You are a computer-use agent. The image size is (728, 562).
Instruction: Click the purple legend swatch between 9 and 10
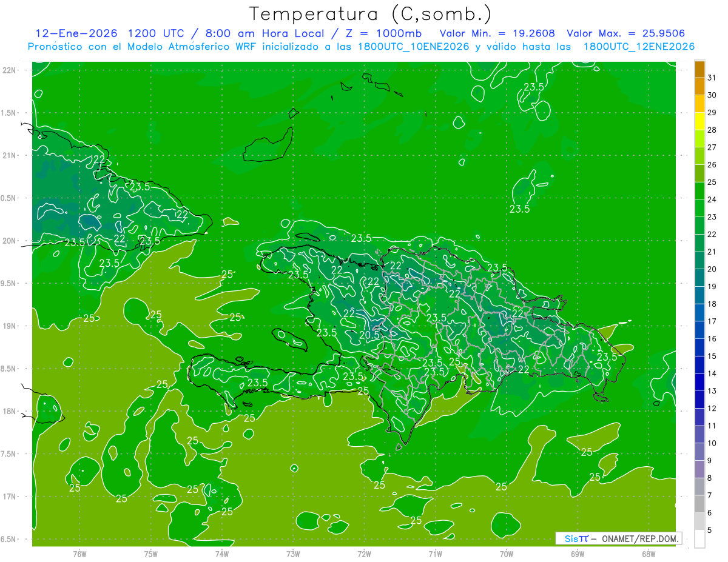[x=699, y=452]
